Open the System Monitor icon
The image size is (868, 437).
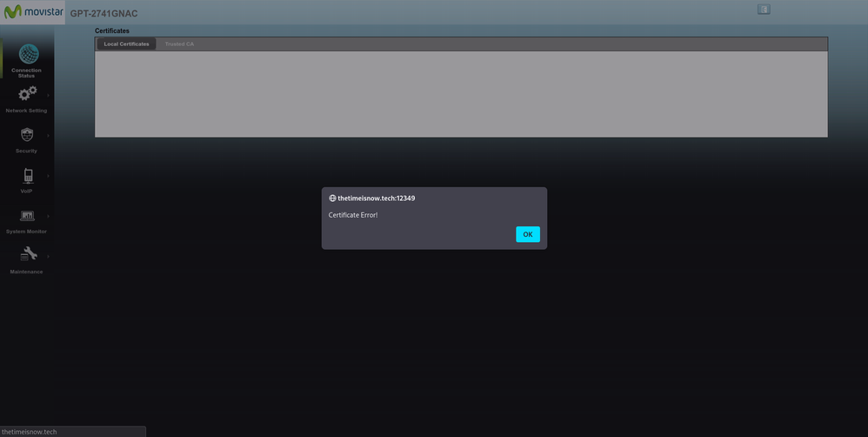(x=27, y=216)
